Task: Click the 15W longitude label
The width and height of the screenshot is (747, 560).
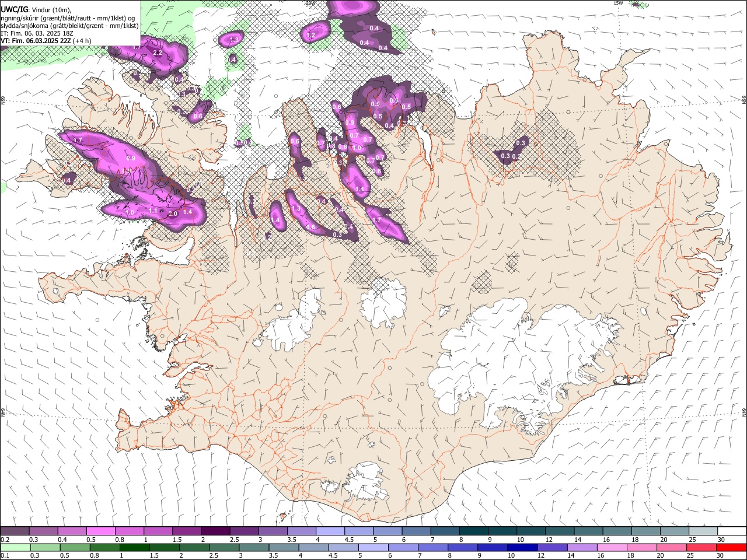Action: 618,3
